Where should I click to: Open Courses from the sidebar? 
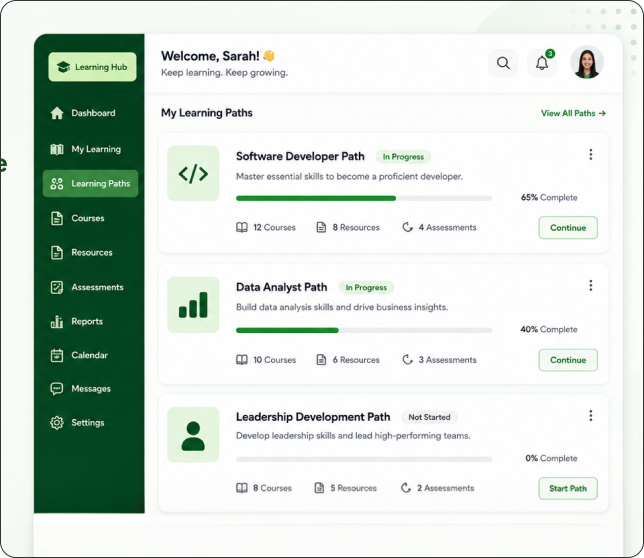pyautogui.click(x=77, y=218)
